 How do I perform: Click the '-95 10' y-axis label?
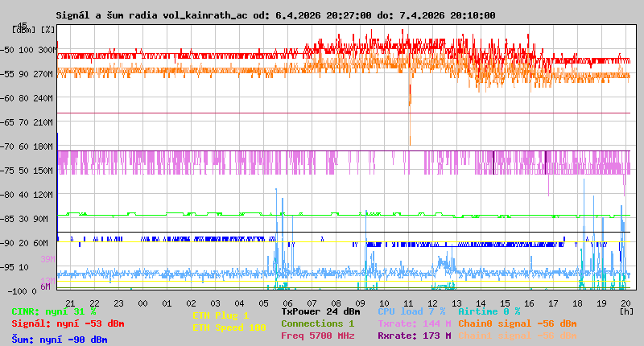[14, 267]
